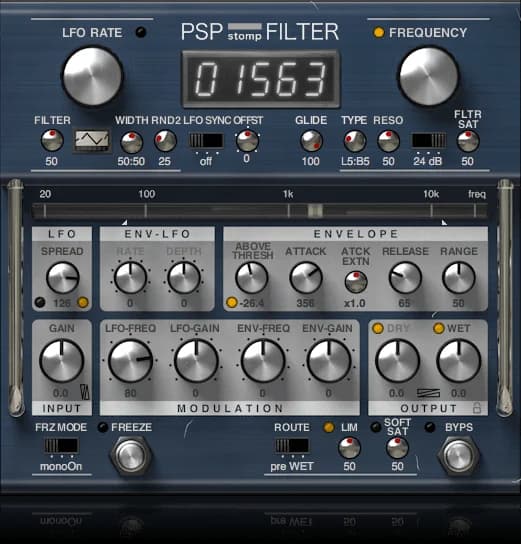Adjust the small FILTER knob
521x544 pixels.
52,141
